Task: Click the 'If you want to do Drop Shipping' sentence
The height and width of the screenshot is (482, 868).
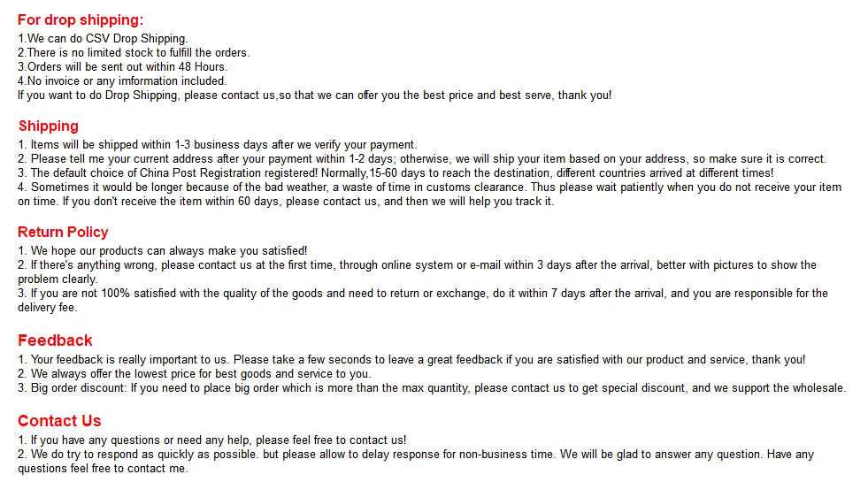Action: pyautogui.click(x=314, y=96)
